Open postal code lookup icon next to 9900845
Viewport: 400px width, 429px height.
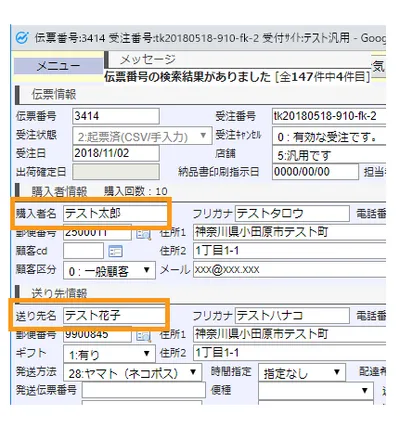[x=144, y=336]
